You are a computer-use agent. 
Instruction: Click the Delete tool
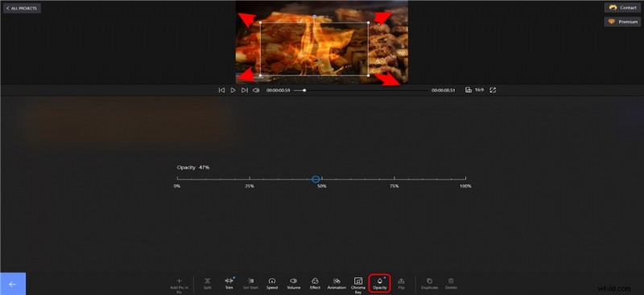pyautogui.click(x=451, y=284)
